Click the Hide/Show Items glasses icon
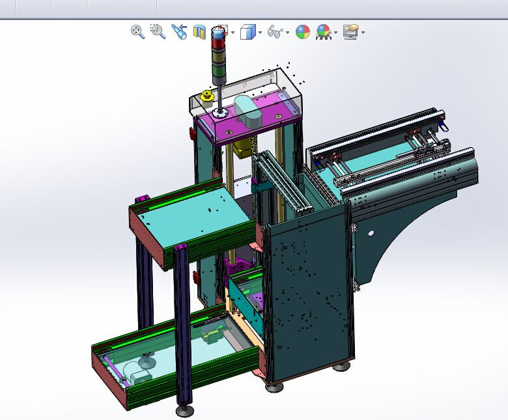The image size is (508, 420). coord(275,32)
